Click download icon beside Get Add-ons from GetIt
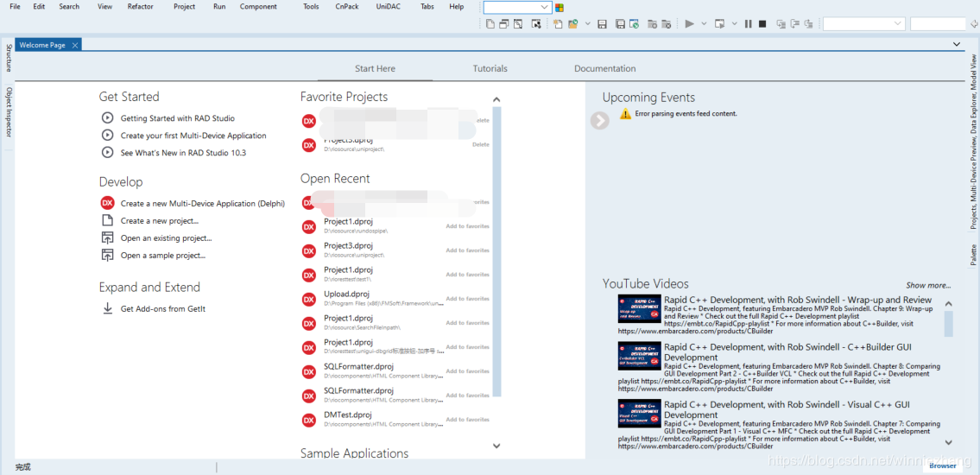Image resolution: width=980 pixels, height=475 pixels. (108, 308)
